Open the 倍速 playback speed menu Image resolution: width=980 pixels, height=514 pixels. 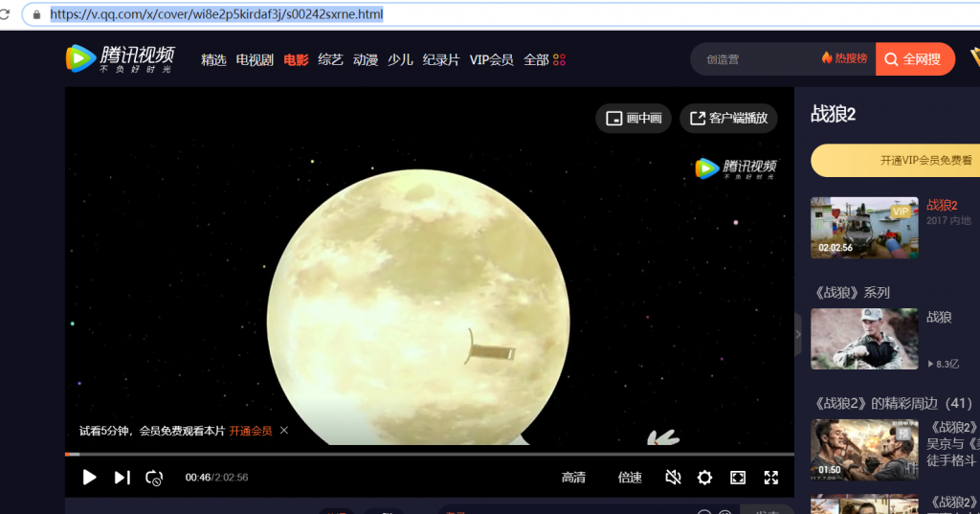[x=630, y=478]
